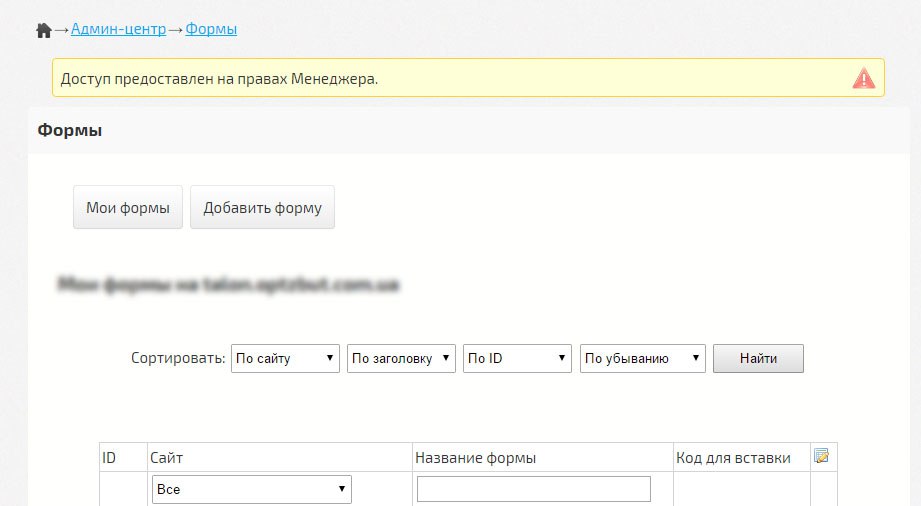921x506 pixels.
Task: Expand the По убыванию order dropdown
Action: 642,358
